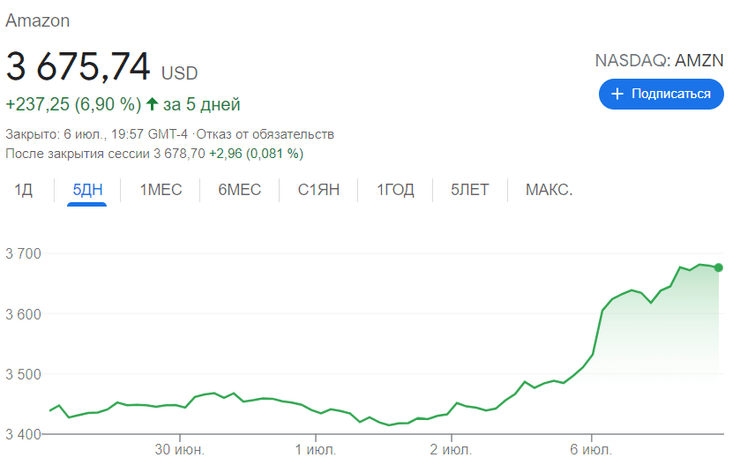Open the 1МЕС range tab
The width and height of the screenshot is (740, 474).
[x=160, y=190]
